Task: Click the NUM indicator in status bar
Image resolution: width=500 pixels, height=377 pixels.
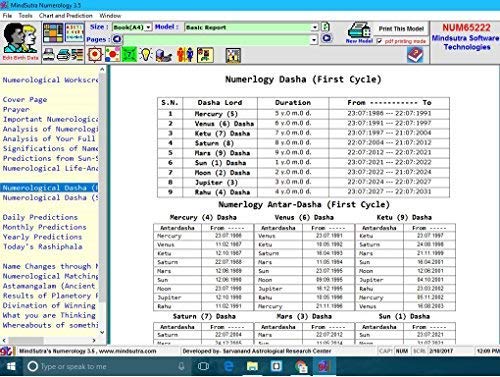Action: click(x=402, y=351)
